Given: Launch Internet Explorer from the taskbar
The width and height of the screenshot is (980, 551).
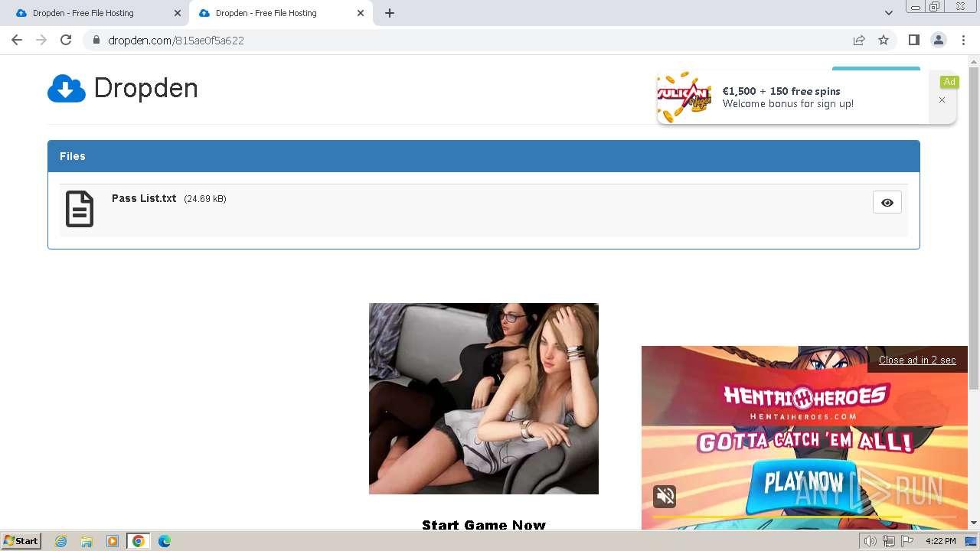Looking at the screenshot, I should click(x=60, y=541).
